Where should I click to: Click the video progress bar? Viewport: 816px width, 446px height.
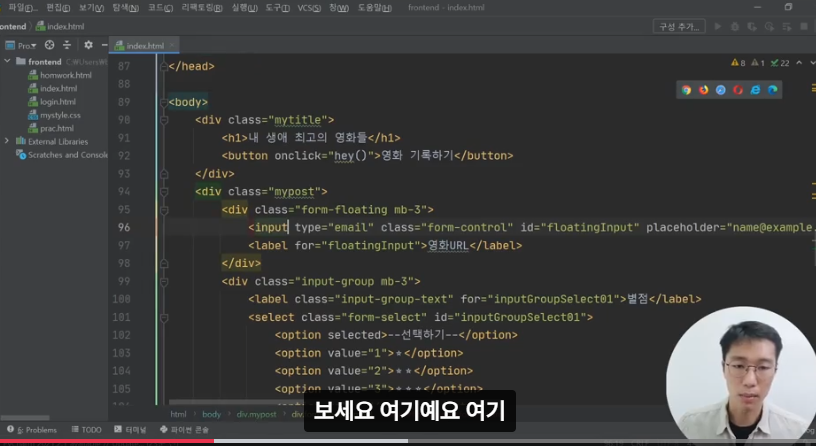click(x=408, y=441)
